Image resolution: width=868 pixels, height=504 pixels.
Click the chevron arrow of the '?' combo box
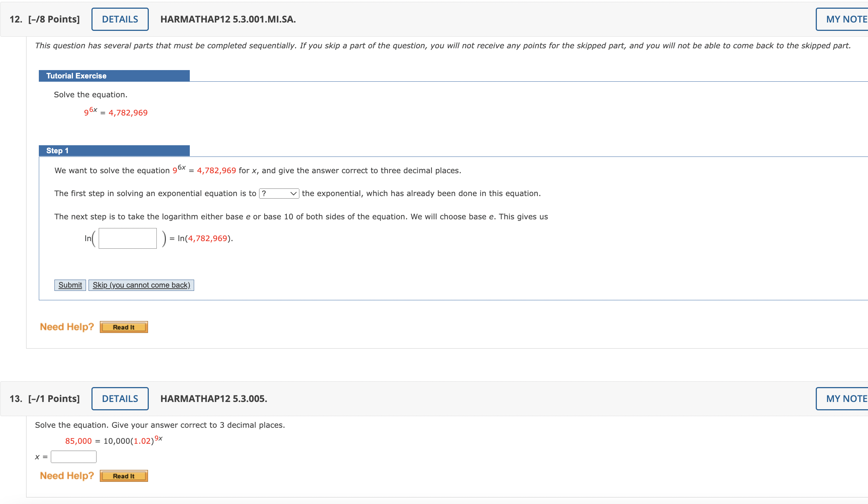tap(294, 194)
